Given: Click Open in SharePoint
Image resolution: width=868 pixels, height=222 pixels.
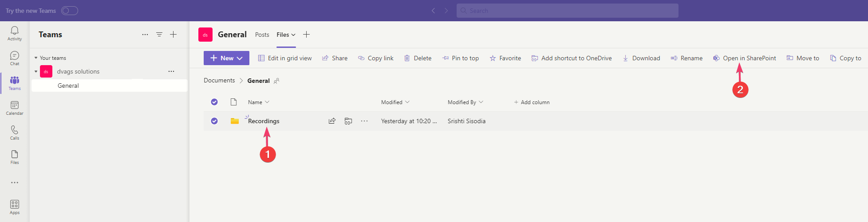Looking at the screenshot, I should 745,58.
